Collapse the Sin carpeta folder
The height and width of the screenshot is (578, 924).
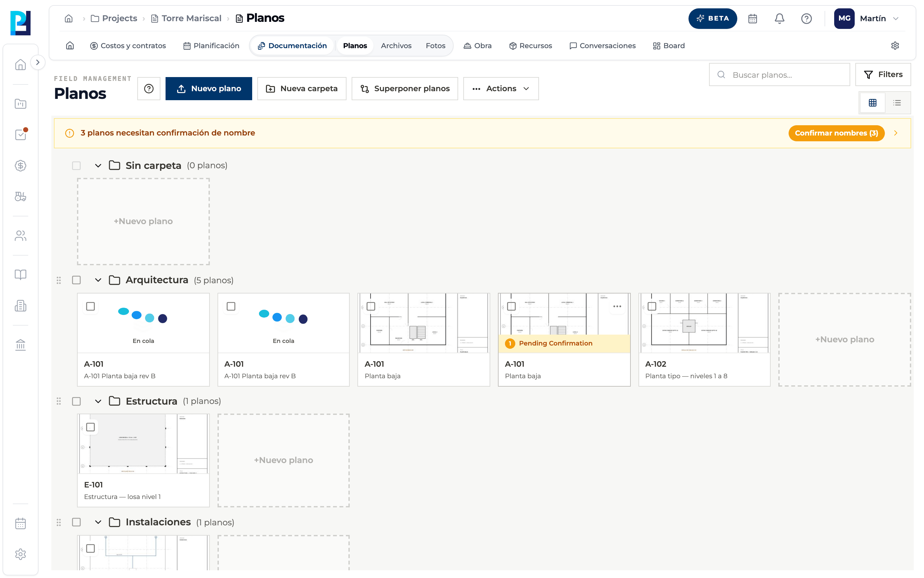pos(98,165)
